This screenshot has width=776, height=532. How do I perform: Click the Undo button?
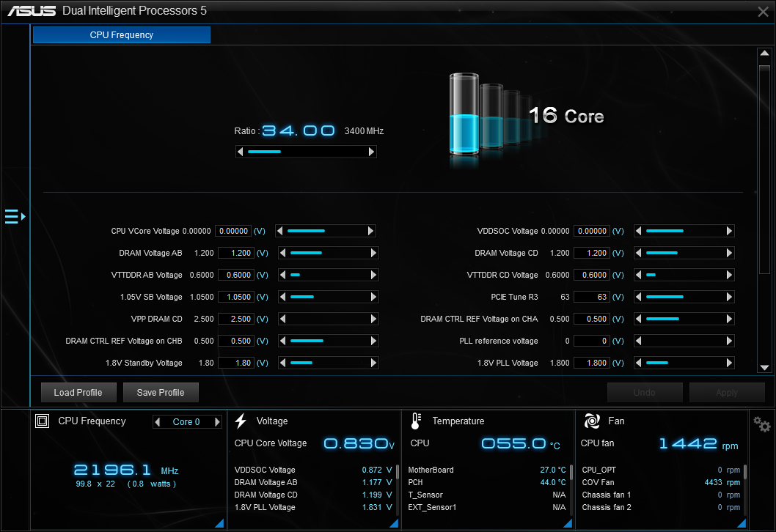(x=645, y=393)
